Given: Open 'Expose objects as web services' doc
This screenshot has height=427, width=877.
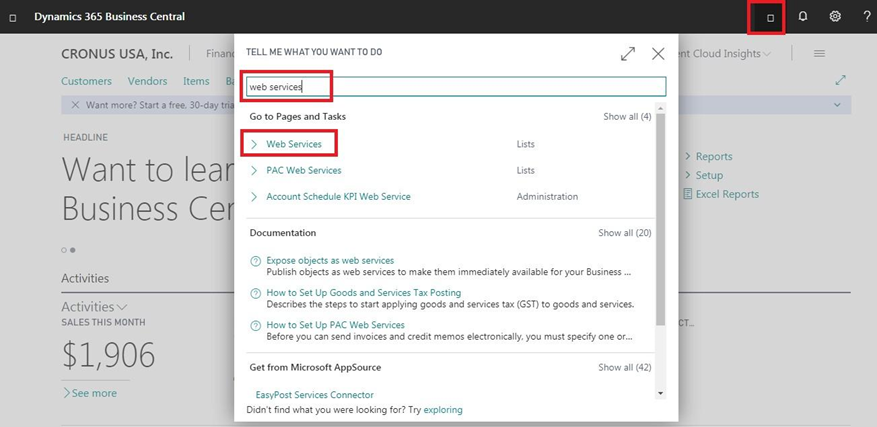Looking at the screenshot, I should (330, 260).
